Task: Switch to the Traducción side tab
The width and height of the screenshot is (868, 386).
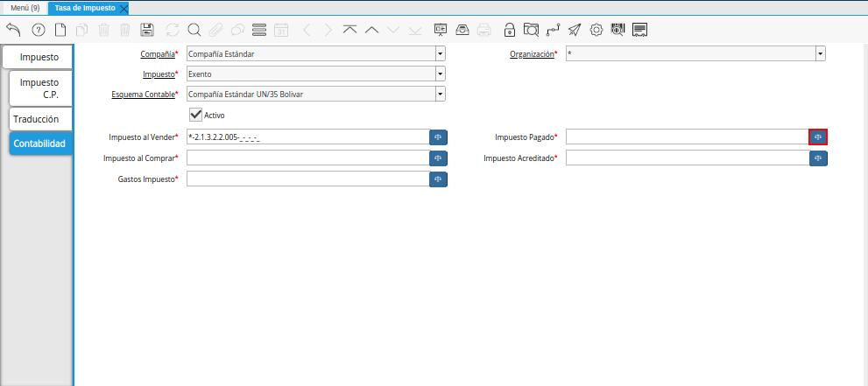Action: [x=41, y=119]
